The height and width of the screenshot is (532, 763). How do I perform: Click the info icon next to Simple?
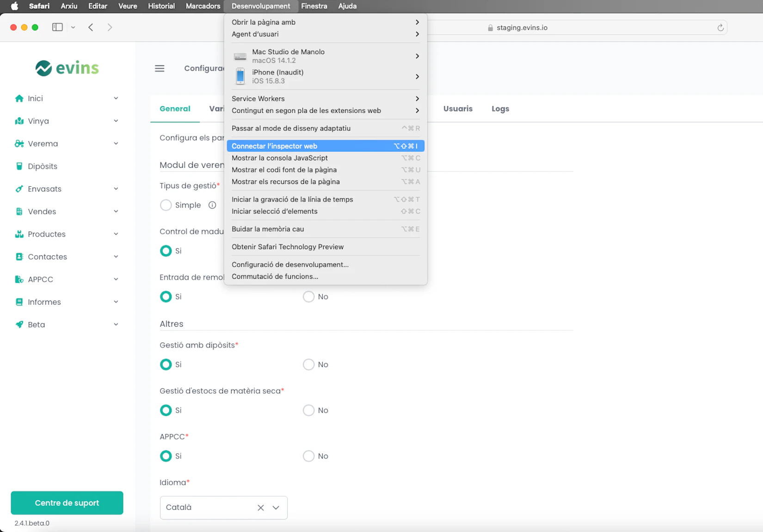(x=212, y=205)
